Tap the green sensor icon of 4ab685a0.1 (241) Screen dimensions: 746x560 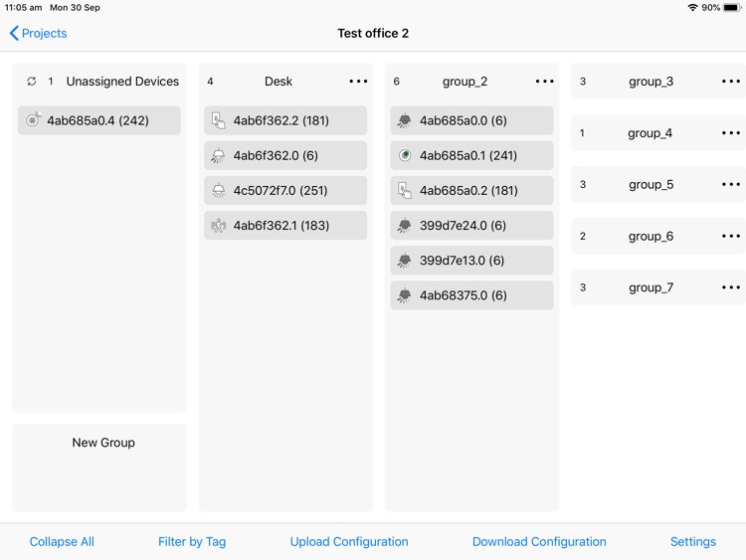405,155
